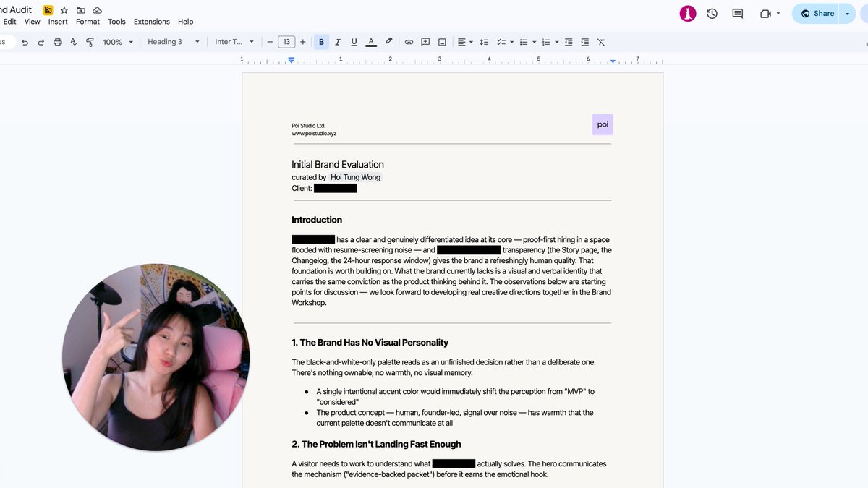The height and width of the screenshot is (488, 868).
Task: Click the Initial Brand Evaluation title
Action: click(338, 165)
